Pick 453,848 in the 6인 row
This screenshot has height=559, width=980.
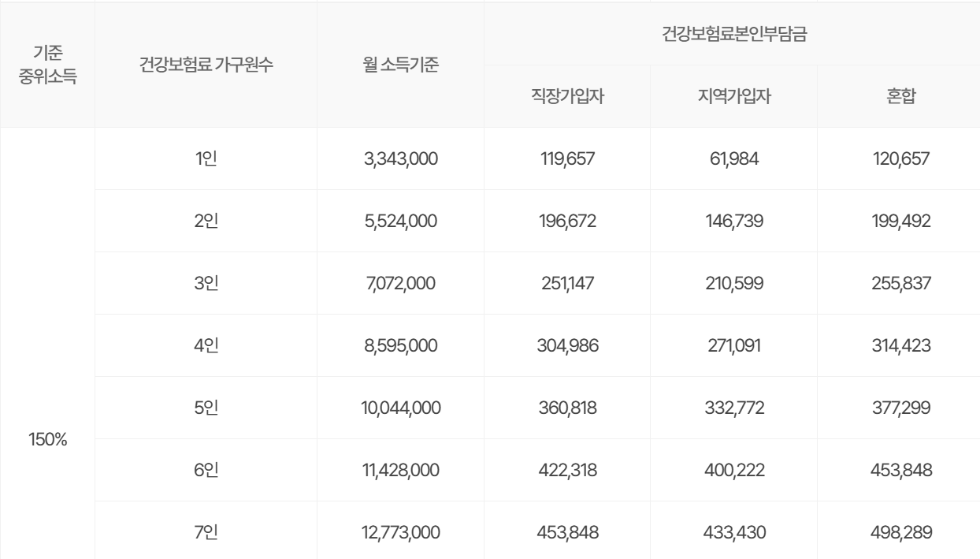(x=900, y=471)
